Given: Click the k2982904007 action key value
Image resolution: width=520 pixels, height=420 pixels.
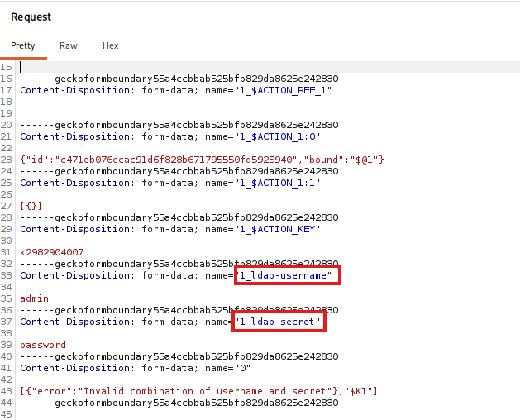Looking at the screenshot, I should tap(52, 252).
